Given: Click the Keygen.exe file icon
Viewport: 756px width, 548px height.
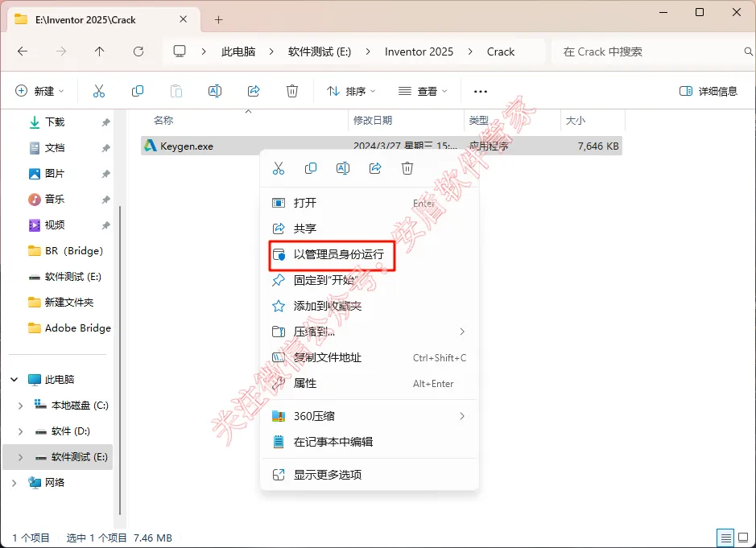Looking at the screenshot, I should click(151, 146).
